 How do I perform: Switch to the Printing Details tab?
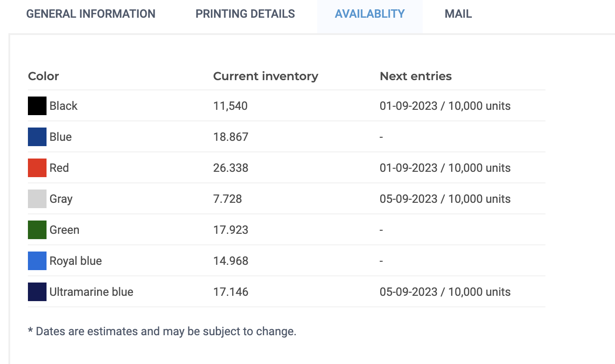[245, 14]
